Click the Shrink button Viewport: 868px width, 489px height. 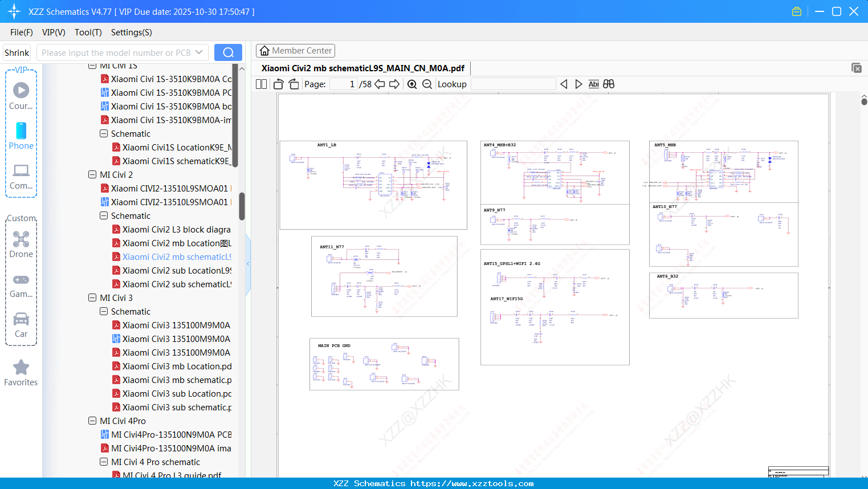point(17,52)
